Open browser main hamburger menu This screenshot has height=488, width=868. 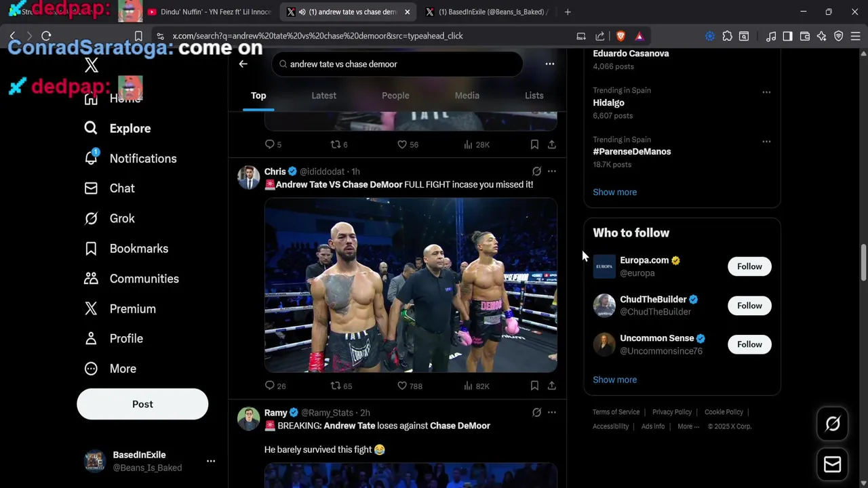[x=856, y=36]
